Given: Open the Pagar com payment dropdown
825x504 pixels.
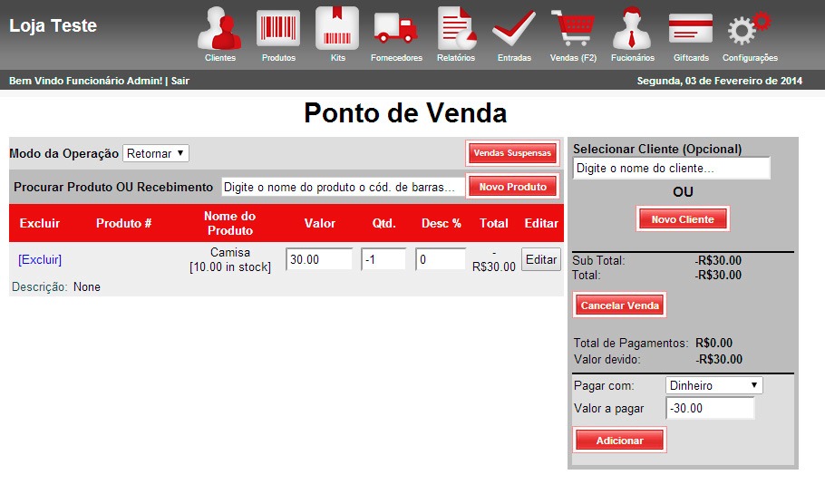Looking at the screenshot, I should pyautogui.click(x=713, y=385).
